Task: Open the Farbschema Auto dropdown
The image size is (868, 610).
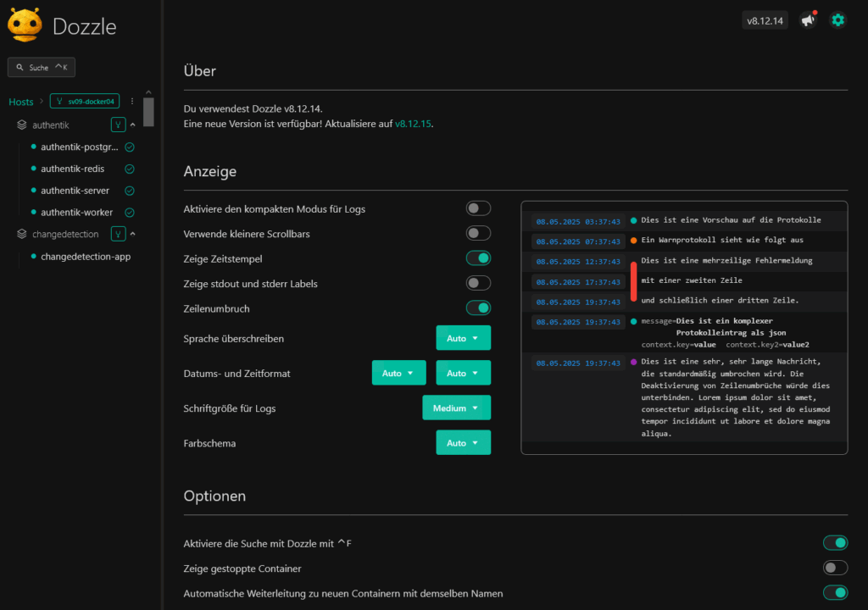Action: coord(463,442)
